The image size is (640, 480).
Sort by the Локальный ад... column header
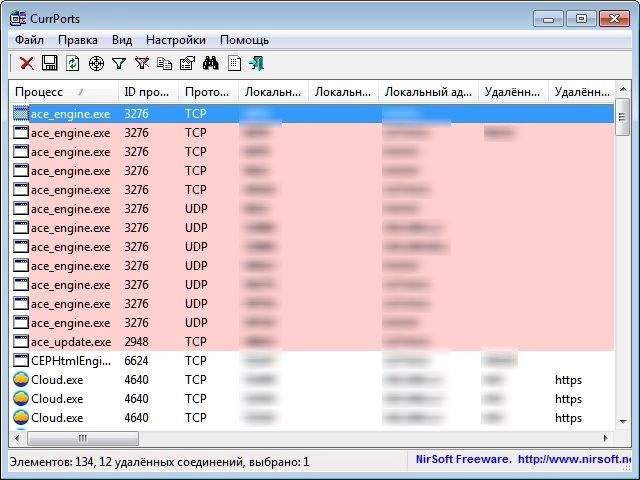(x=428, y=92)
